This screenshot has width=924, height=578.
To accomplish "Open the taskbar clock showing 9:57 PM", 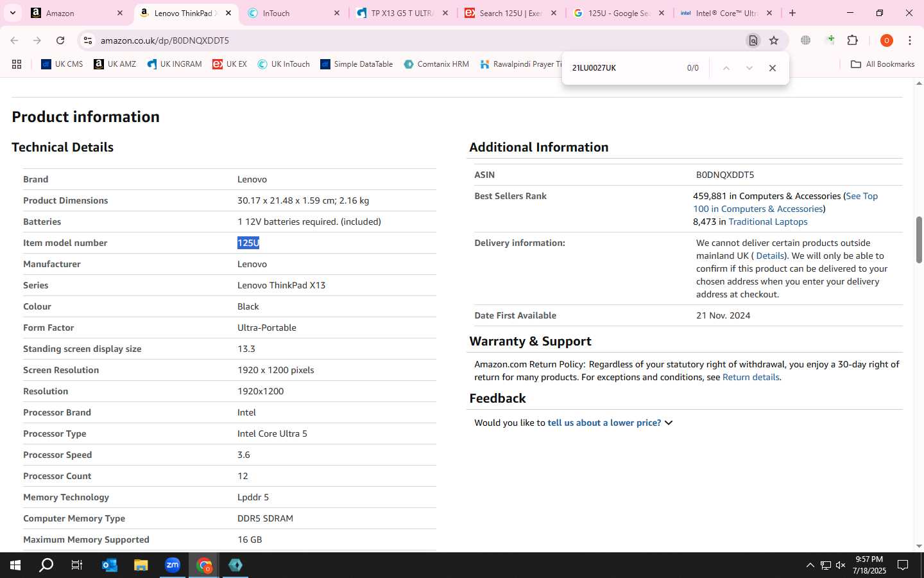I will (x=869, y=565).
